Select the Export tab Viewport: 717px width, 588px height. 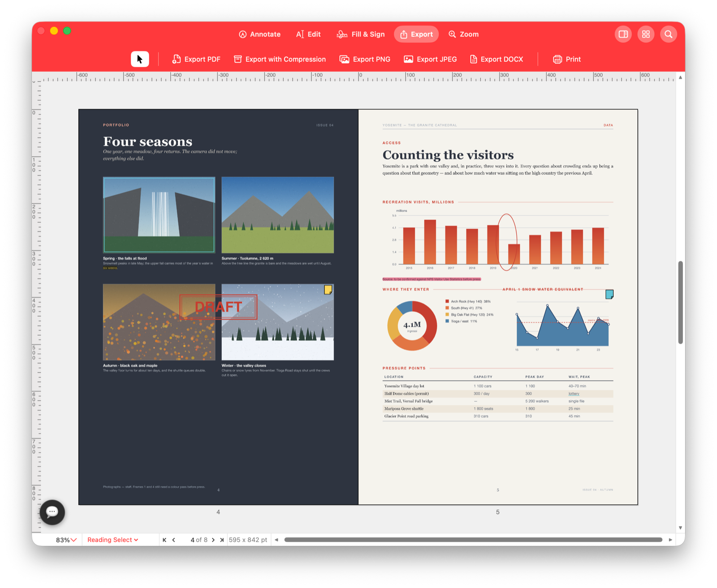(x=416, y=34)
